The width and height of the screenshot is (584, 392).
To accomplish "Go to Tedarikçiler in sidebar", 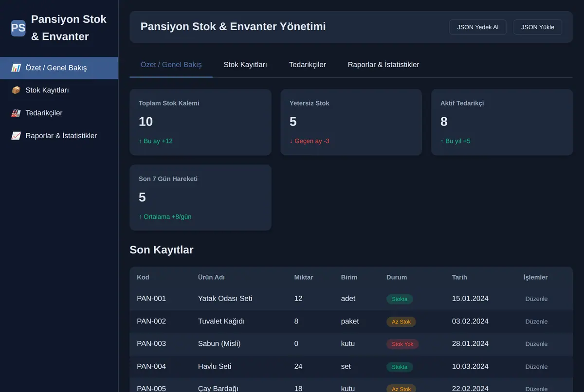I will (x=59, y=113).
